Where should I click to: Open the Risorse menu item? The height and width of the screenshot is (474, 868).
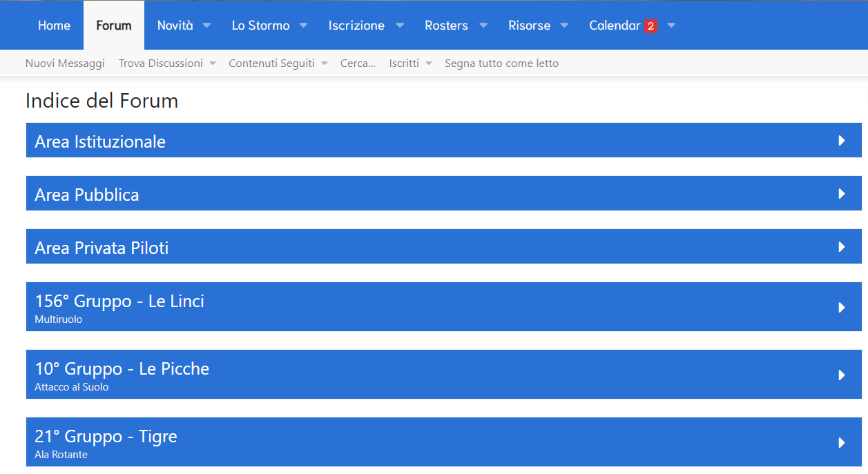pos(529,26)
